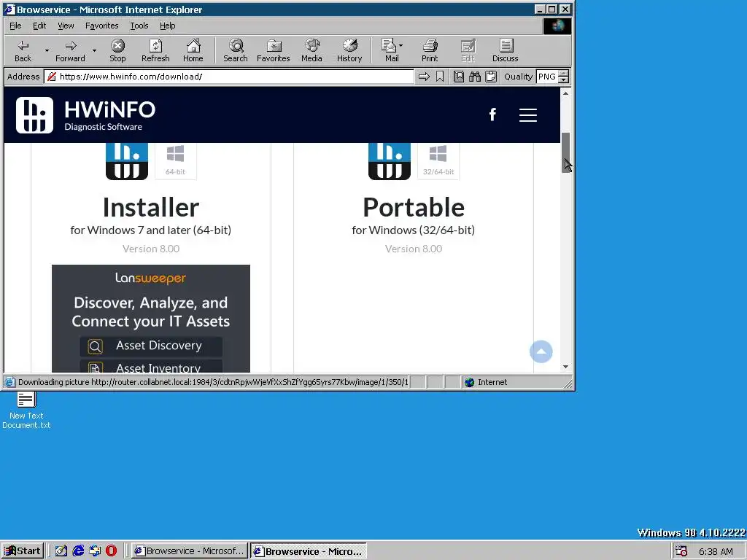Click the vertical scrollbar up arrow
The height and width of the screenshot is (560, 747).
pos(565,93)
